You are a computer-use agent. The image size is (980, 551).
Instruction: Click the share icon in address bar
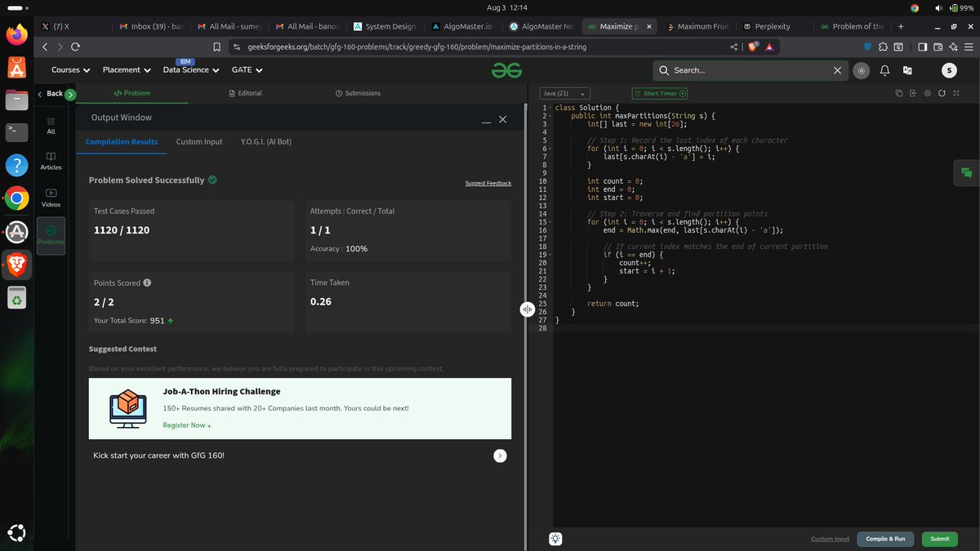click(733, 47)
